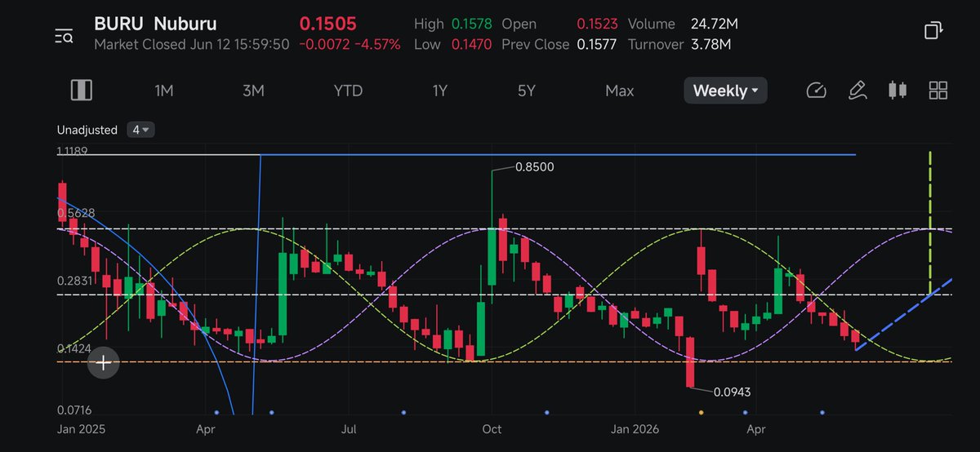
Task: Open the Weekly interval dropdown
Action: (725, 91)
